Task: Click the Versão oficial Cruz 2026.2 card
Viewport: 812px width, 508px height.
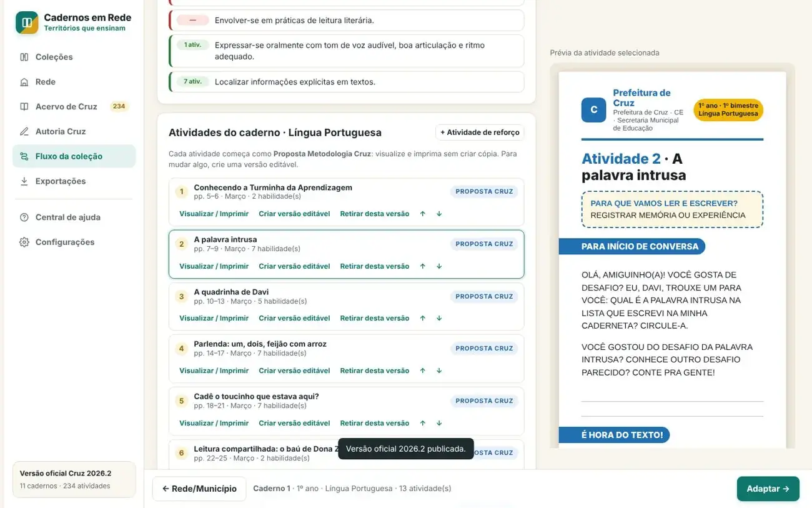Action: tap(74, 479)
